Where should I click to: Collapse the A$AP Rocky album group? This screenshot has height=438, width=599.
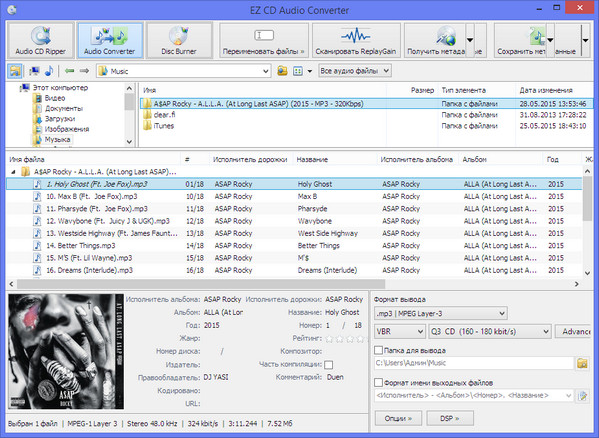14,172
